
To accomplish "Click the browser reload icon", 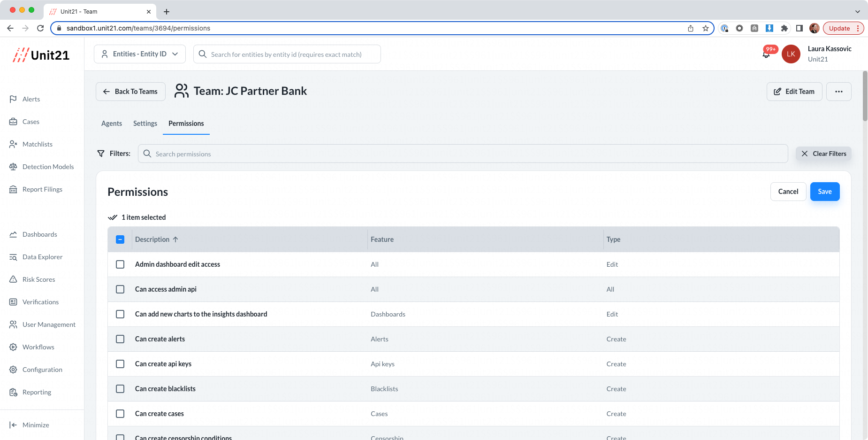I will point(40,28).
